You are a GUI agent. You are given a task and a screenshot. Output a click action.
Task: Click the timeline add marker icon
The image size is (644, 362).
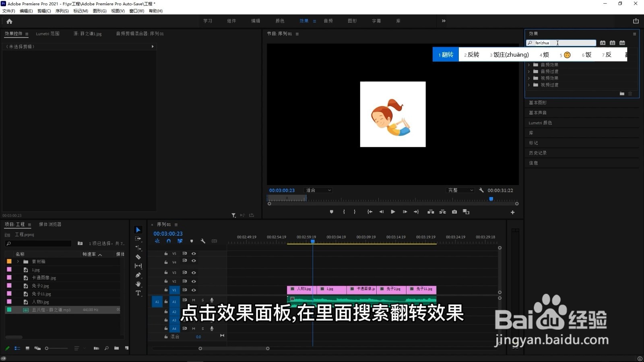click(192, 241)
